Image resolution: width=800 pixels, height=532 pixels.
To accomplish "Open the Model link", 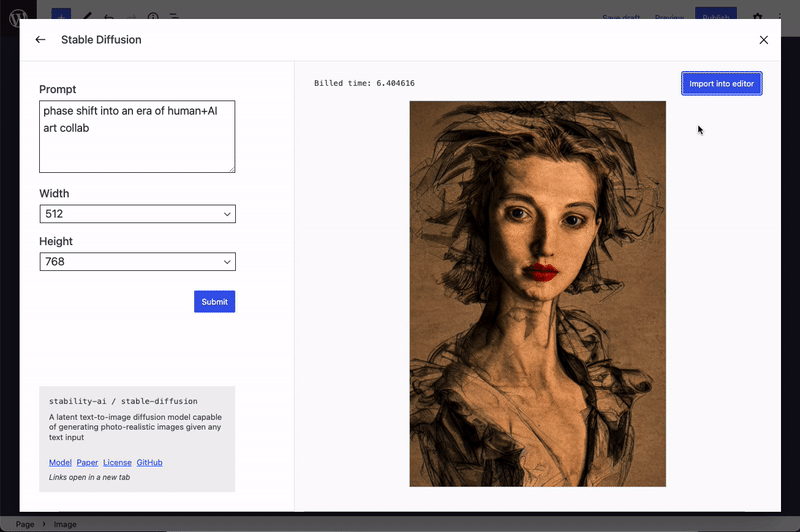I will click(60, 463).
